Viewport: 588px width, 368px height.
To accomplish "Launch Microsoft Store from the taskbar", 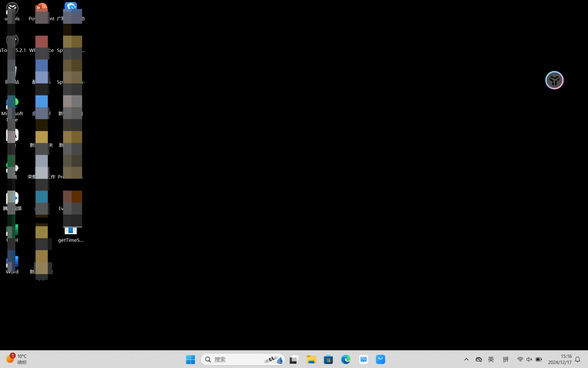I will (x=328, y=359).
